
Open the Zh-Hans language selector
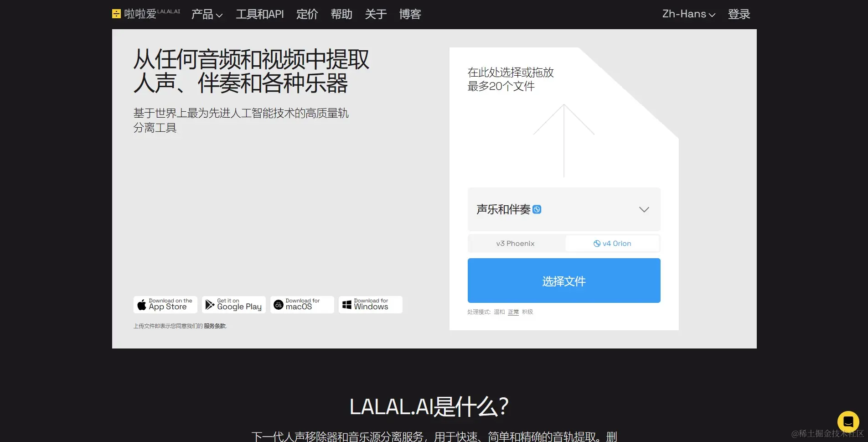(688, 14)
